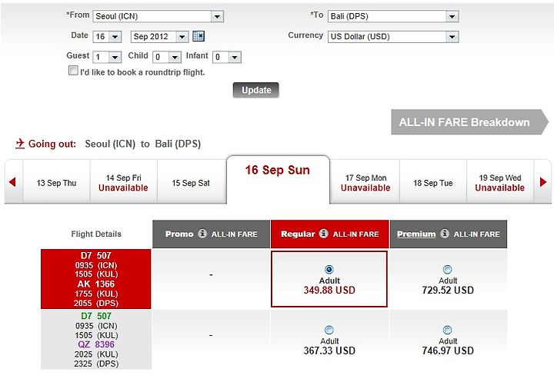Select the 19 Sep Wed date tab
The image size is (554, 392).
point(500,183)
